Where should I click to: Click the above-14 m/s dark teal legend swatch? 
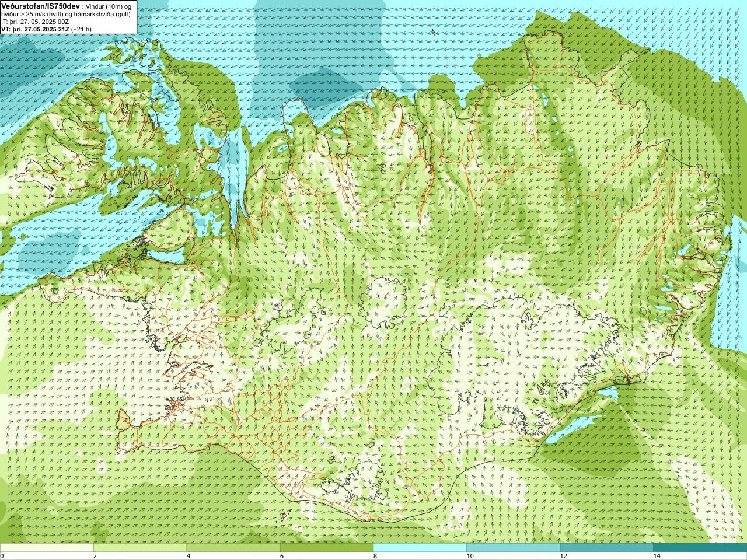pos(700,548)
